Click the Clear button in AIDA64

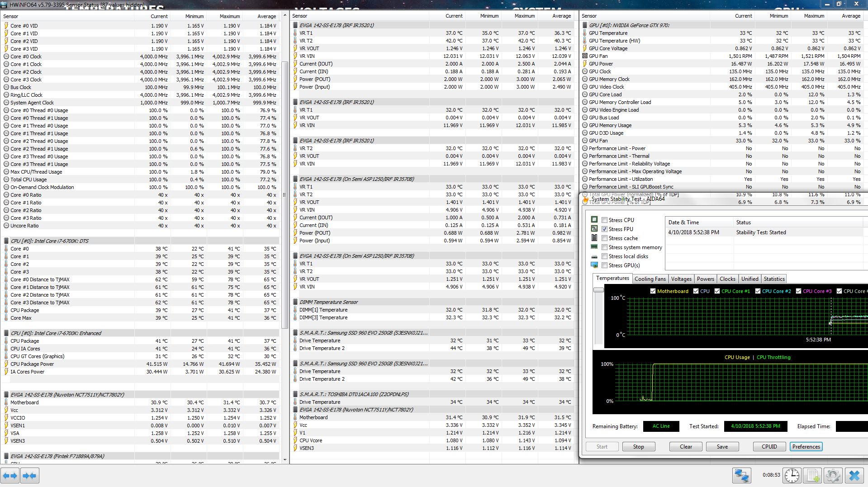[686, 447]
